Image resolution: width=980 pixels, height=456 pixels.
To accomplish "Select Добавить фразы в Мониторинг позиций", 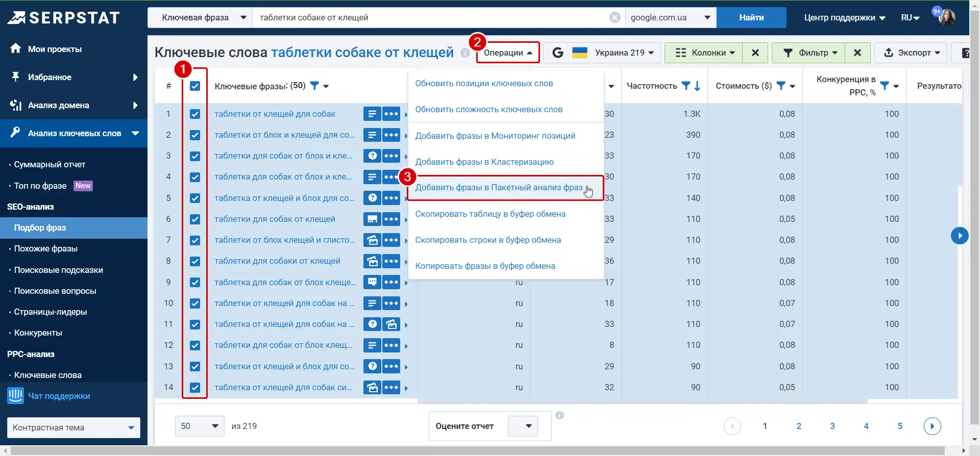I will coord(495,136).
